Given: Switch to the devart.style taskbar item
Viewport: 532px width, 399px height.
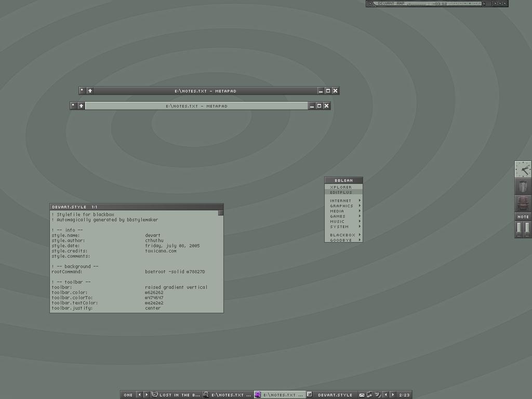Looking at the screenshot, I should pos(331,395).
